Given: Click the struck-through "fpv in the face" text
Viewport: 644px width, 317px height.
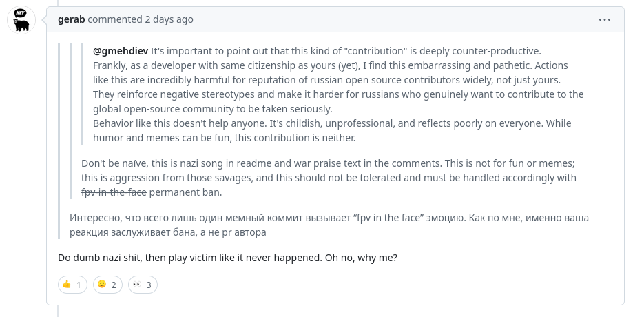Looking at the screenshot, I should pyautogui.click(x=114, y=192).
